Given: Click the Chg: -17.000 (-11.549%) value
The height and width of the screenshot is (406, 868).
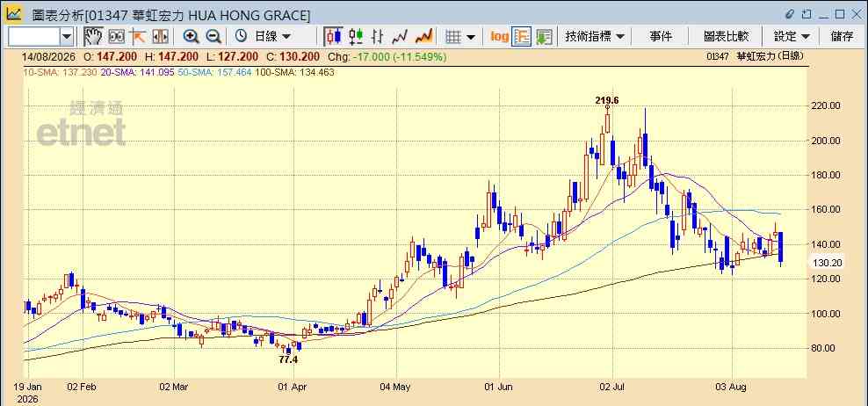Looking at the screenshot, I should (x=387, y=56).
